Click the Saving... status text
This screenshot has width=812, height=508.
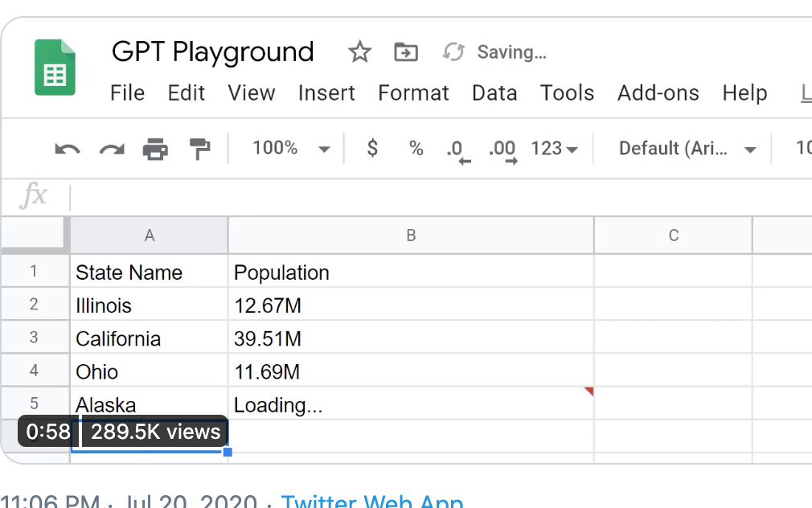coord(511,52)
